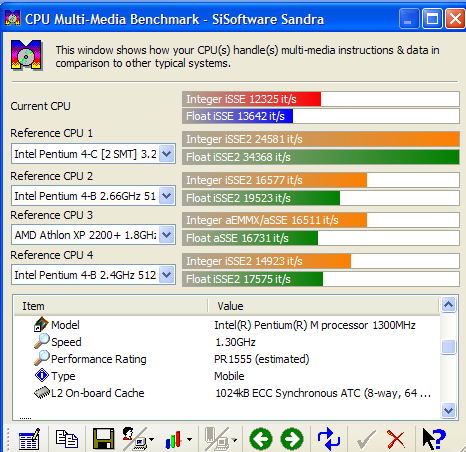Select the Speed row
This screenshot has height=452, width=466.
227,342
